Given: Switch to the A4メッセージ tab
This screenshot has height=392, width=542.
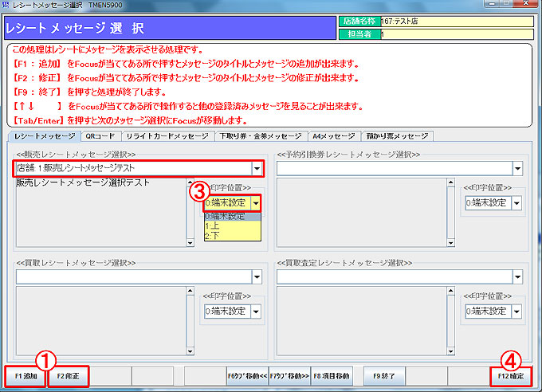Looking at the screenshot, I should pos(334,136).
